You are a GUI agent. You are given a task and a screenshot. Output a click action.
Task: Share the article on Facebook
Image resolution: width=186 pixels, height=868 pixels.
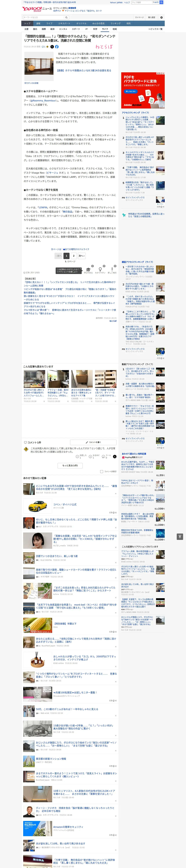57,47
